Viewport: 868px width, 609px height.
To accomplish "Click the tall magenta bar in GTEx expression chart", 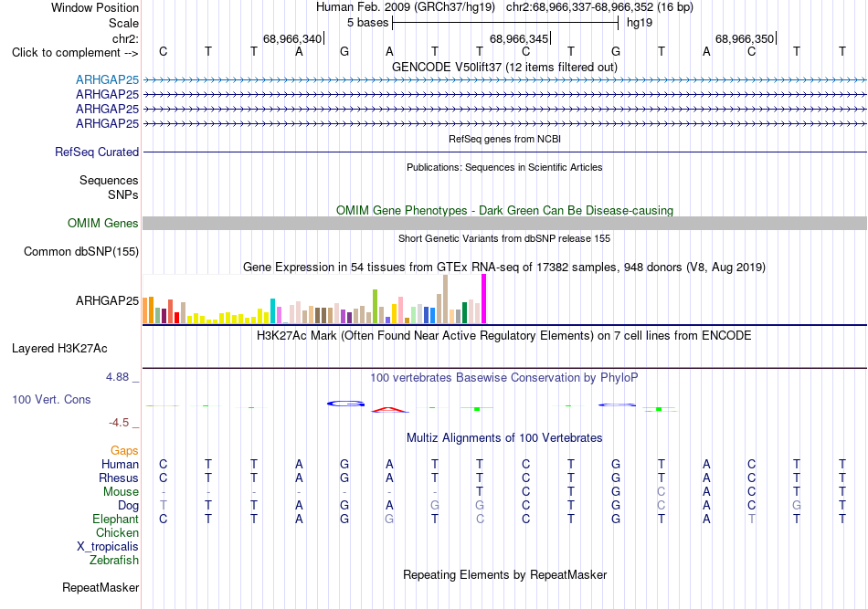I will pyautogui.click(x=484, y=299).
